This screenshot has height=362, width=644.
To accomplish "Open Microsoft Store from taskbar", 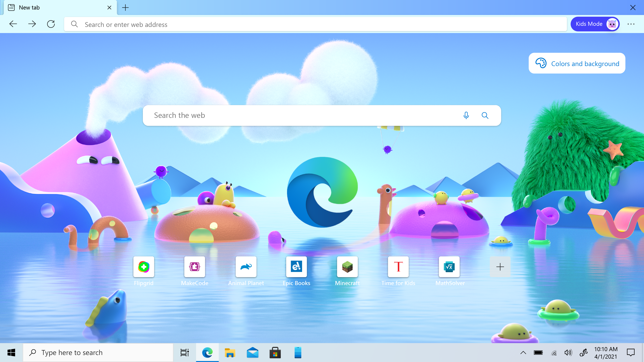I will click(x=275, y=352).
